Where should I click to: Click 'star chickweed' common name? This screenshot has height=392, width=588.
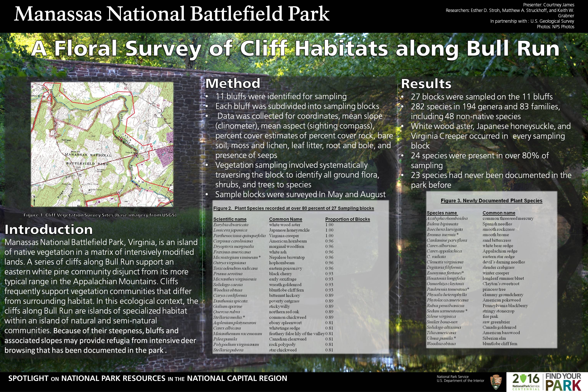283,350
